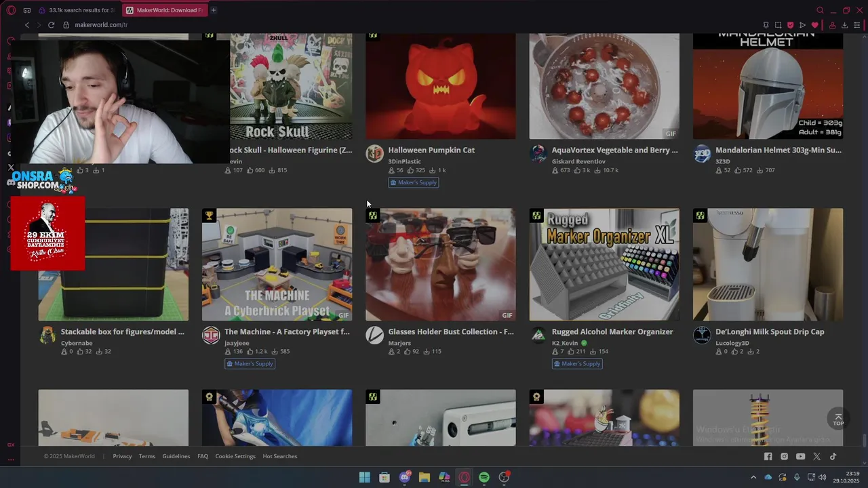Open Hot Searches link in footer
The width and height of the screenshot is (868, 488).
[x=280, y=456]
